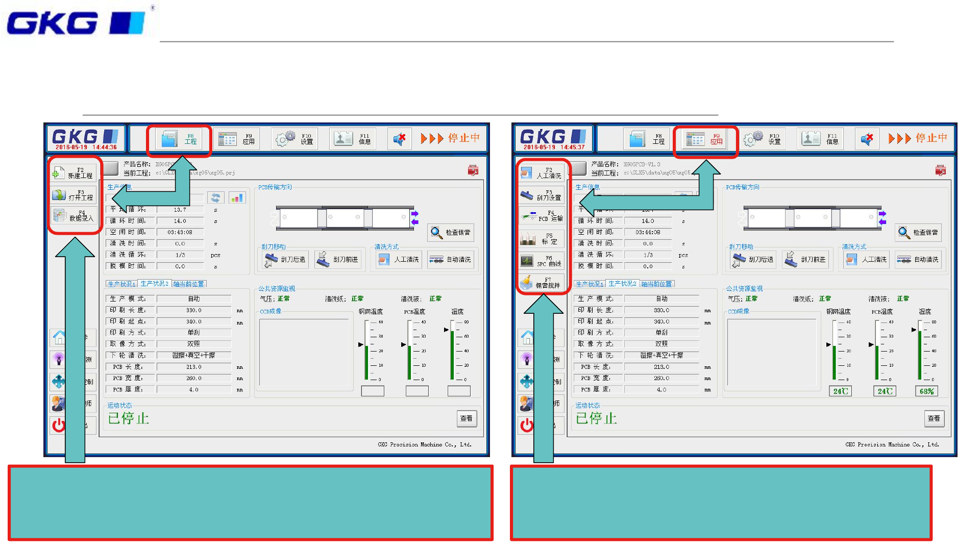Click green-highlighted F8 工程 toolbar item
Image resolution: width=980 pixels, height=551 pixels.
click(179, 139)
